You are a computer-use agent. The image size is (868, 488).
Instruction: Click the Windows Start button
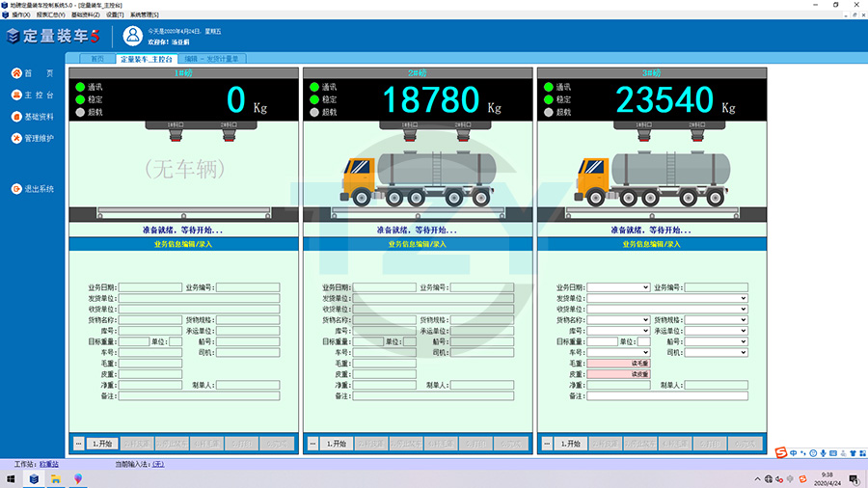[11, 478]
